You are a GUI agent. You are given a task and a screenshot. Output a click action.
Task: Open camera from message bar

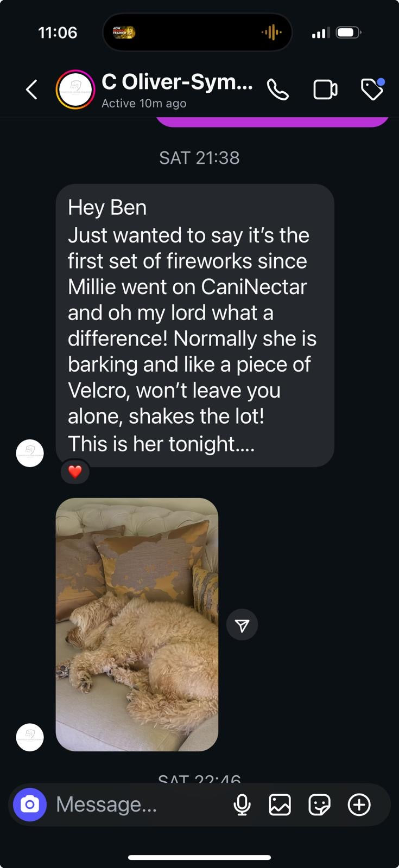click(x=30, y=805)
